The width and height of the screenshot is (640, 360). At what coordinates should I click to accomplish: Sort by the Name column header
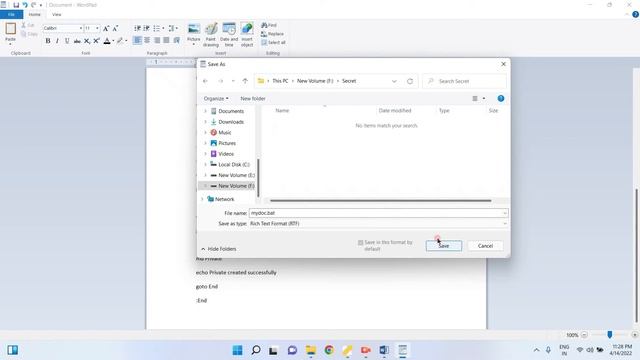282,111
